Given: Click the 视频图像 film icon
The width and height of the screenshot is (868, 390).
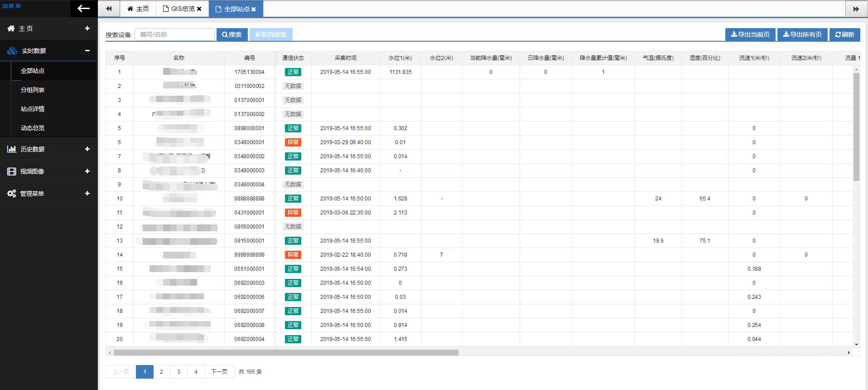Looking at the screenshot, I should pos(12,171).
